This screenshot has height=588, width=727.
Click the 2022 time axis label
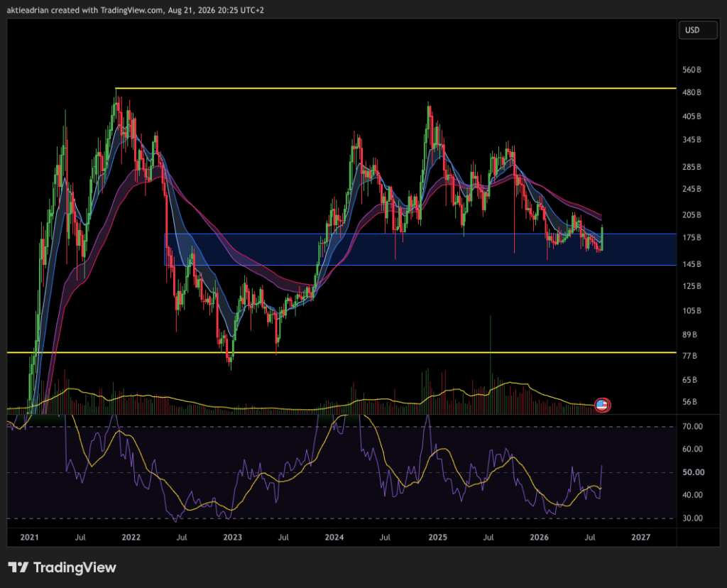[x=131, y=538]
